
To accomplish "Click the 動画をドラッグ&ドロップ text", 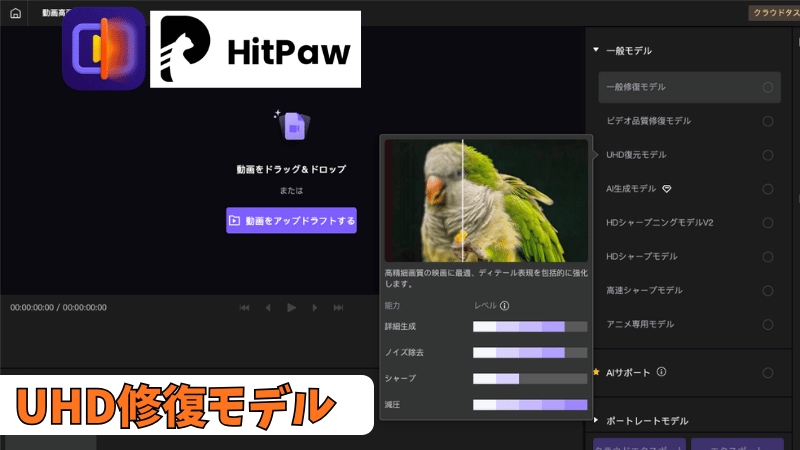I will tap(291, 169).
